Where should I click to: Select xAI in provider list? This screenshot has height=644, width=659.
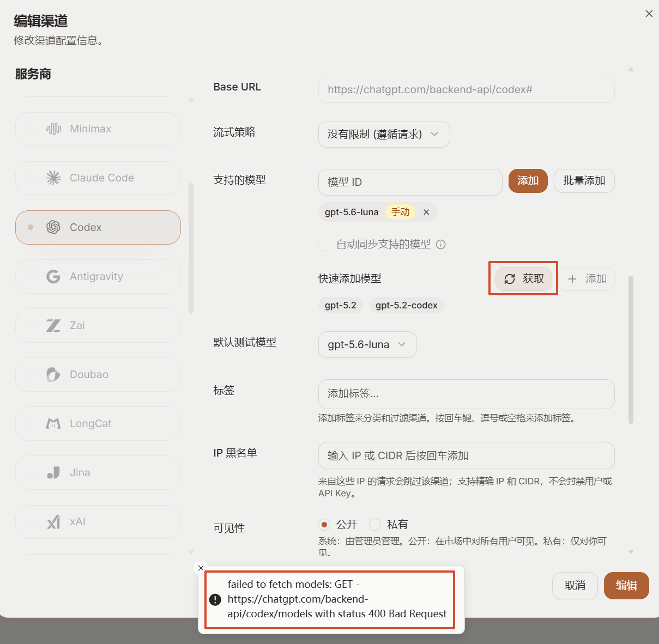tap(98, 522)
